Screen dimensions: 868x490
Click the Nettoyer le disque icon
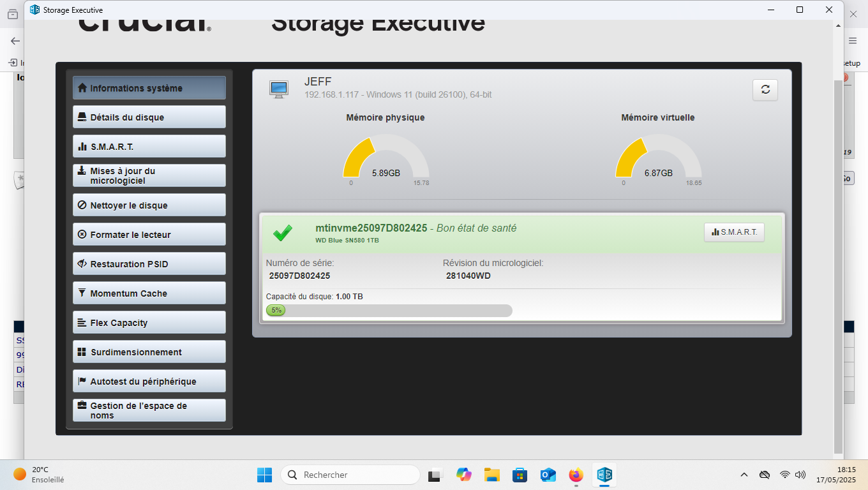(x=82, y=205)
